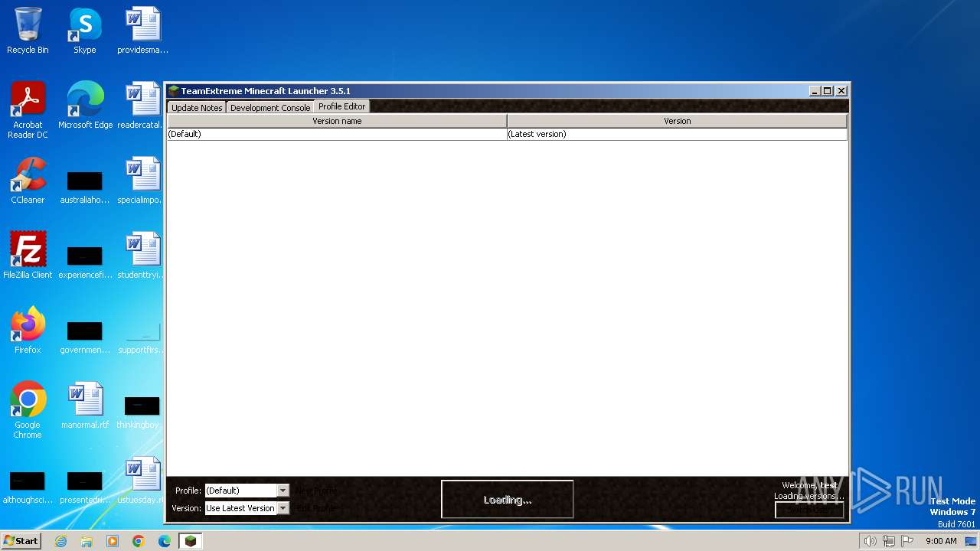Viewport: 980px width, 551px height.
Task: Open the providesma... Word document icon
Action: point(142,31)
